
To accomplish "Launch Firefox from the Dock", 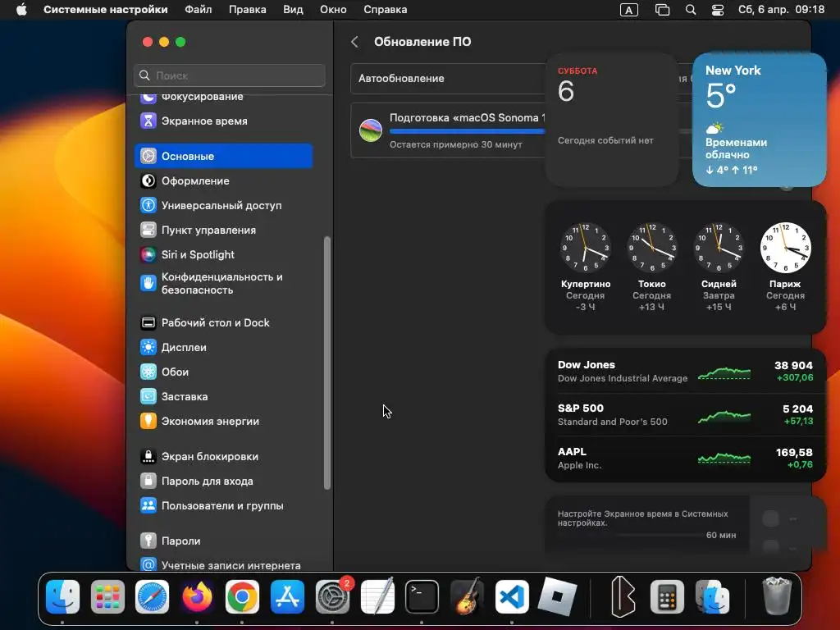I will pos(197,596).
